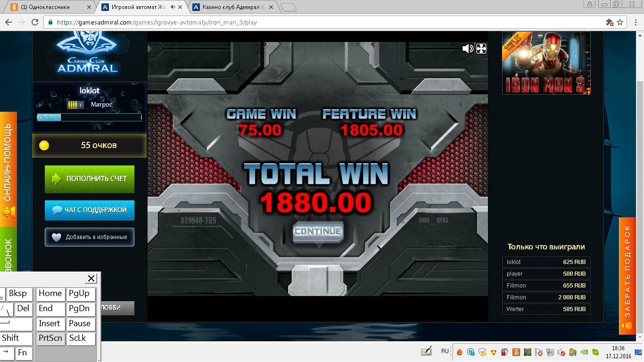Click the player 500 RUB winner row

[x=546, y=274]
